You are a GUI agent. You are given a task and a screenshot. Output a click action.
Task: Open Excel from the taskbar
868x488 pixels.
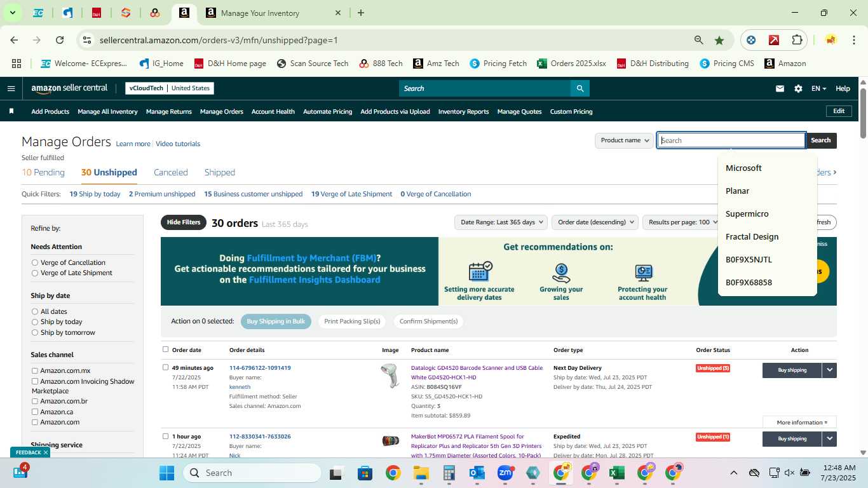[x=616, y=473]
